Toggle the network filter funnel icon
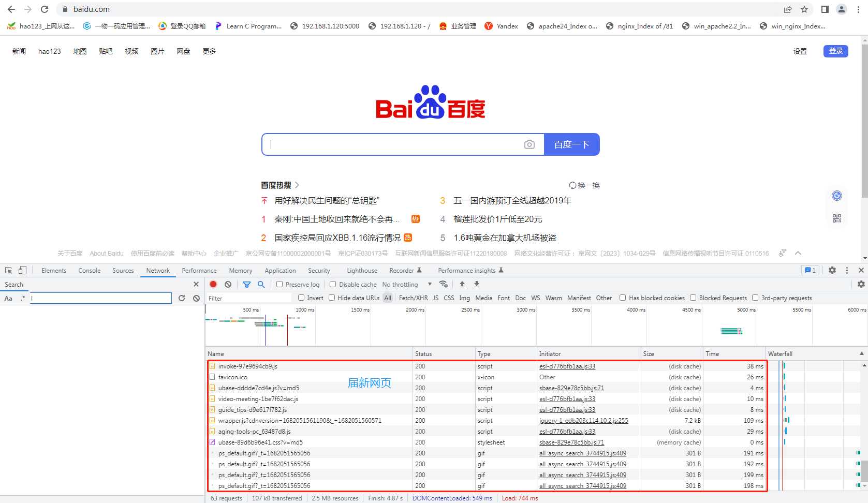 coord(247,284)
